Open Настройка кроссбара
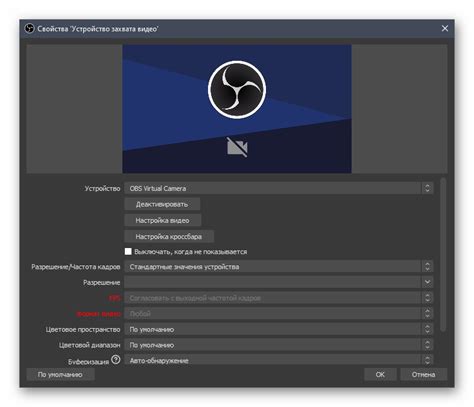 pyautogui.click(x=169, y=236)
